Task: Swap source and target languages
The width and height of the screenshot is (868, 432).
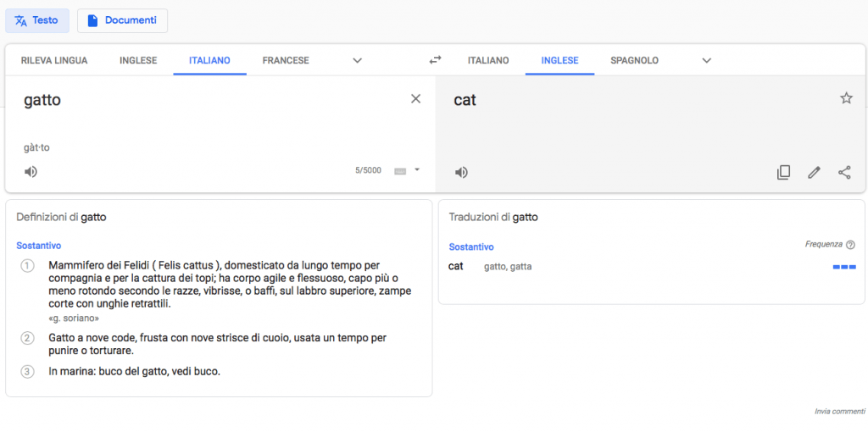Action: (436, 60)
